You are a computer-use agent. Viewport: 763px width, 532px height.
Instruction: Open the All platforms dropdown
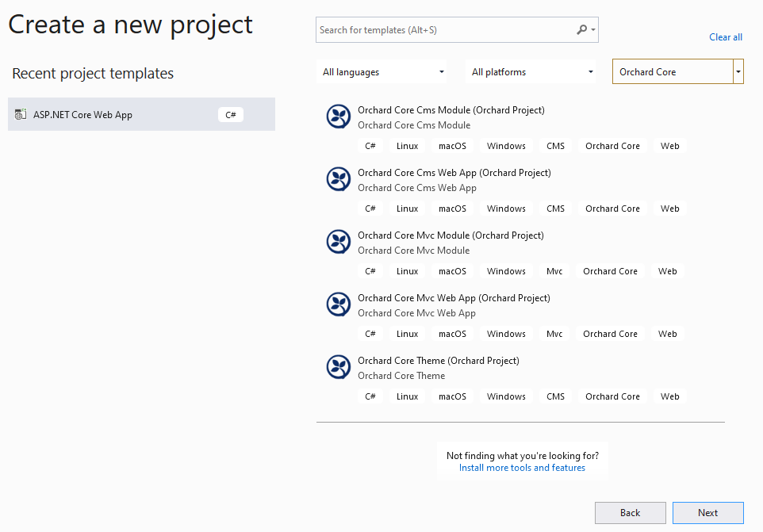click(x=531, y=72)
